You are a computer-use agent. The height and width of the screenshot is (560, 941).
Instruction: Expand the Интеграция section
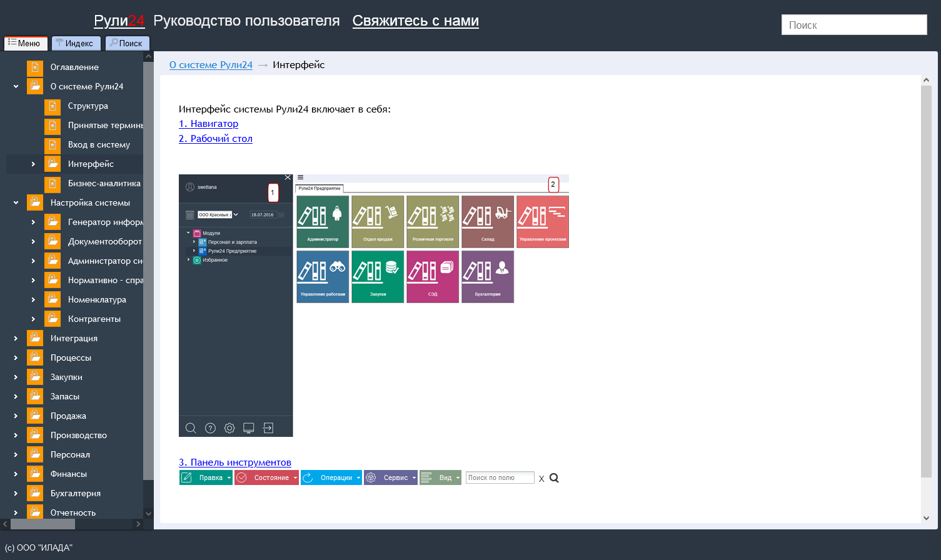[16, 338]
